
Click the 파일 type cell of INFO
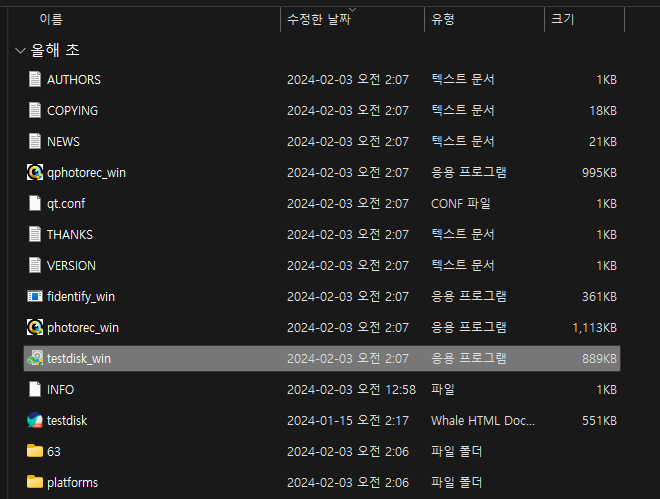pos(443,390)
